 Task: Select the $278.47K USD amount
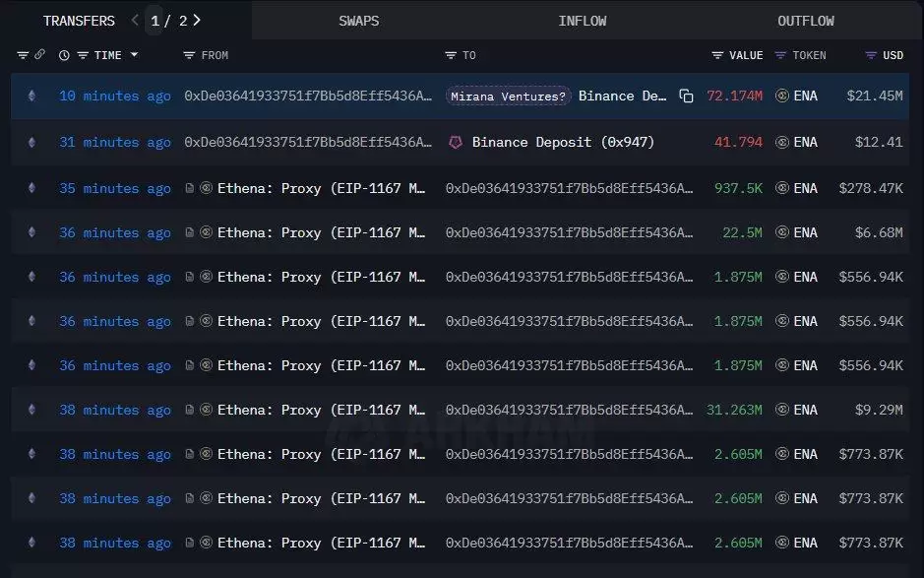point(871,188)
